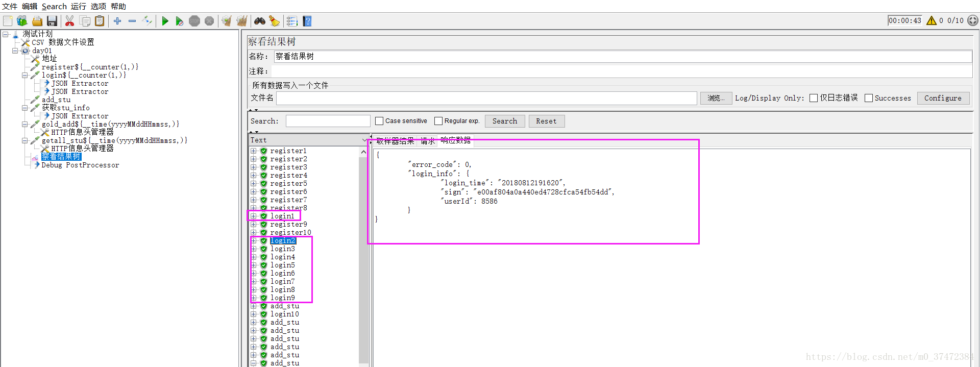Switch to the 取样器结果 tab
The width and height of the screenshot is (980, 367).
point(396,141)
